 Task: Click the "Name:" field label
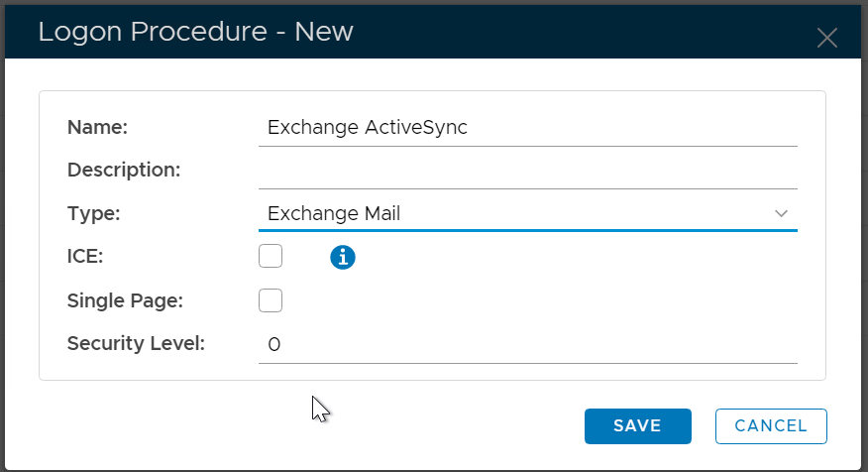(x=98, y=127)
